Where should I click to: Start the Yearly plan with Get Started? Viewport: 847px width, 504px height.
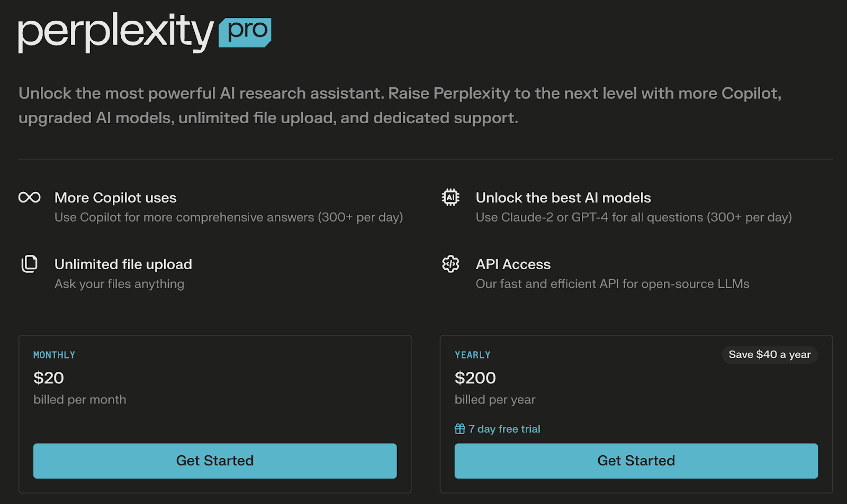pyautogui.click(x=636, y=461)
